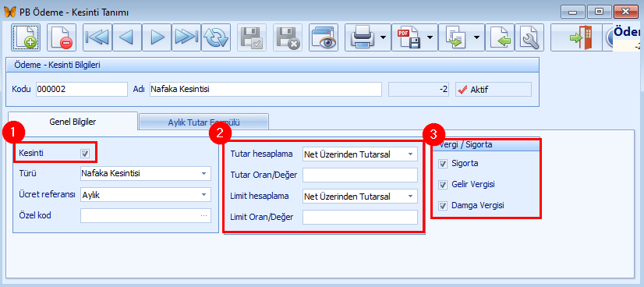The height and width of the screenshot is (287, 644).
Task: Open the printer dropdown arrow
Action: (x=383, y=37)
